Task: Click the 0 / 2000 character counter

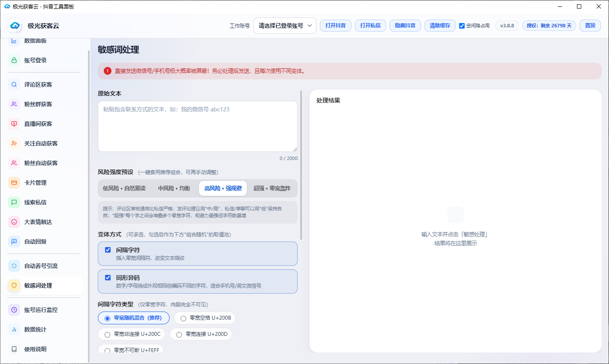Action: click(289, 158)
